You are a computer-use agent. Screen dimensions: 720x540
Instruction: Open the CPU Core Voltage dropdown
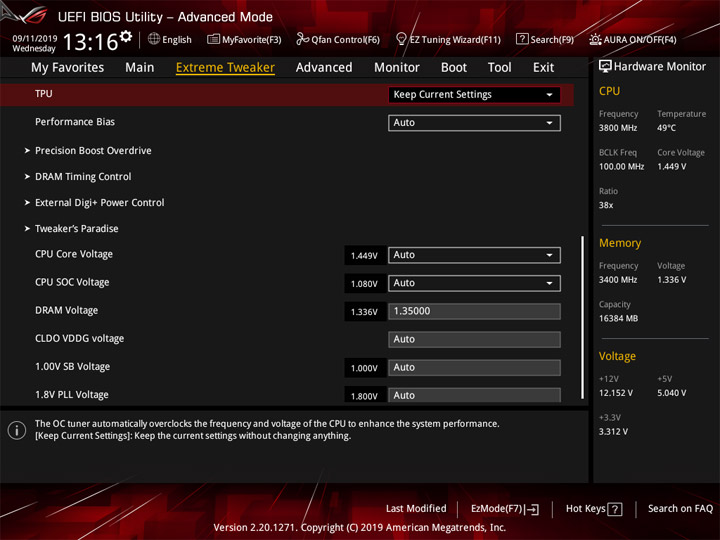tap(474, 255)
